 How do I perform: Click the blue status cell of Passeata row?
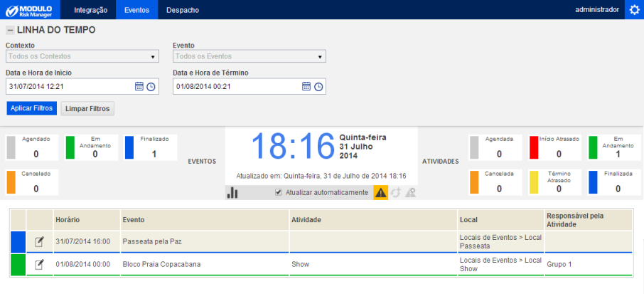click(x=18, y=242)
